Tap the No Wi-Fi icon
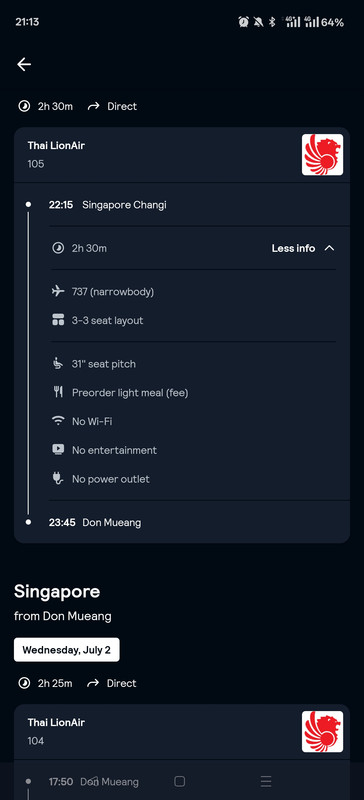The image size is (364, 800). pyautogui.click(x=58, y=421)
